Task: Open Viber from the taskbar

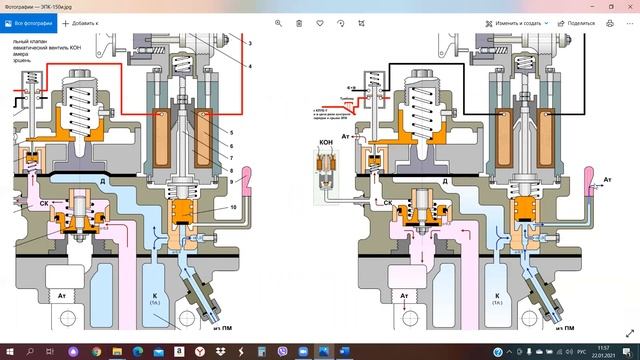Action: point(282,351)
